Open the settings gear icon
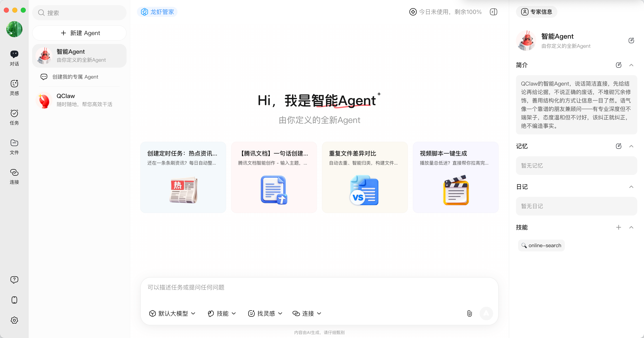Screen dimensions: 644x338 point(14,320)
